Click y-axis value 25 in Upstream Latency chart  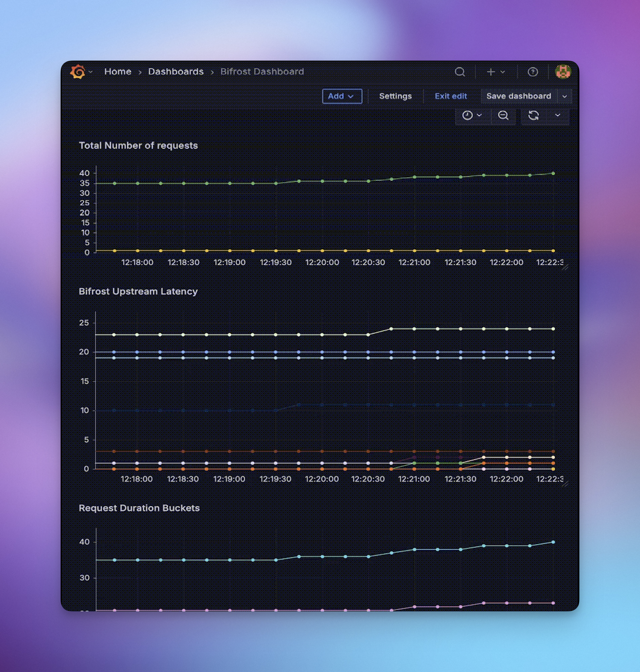click(84, 323)
